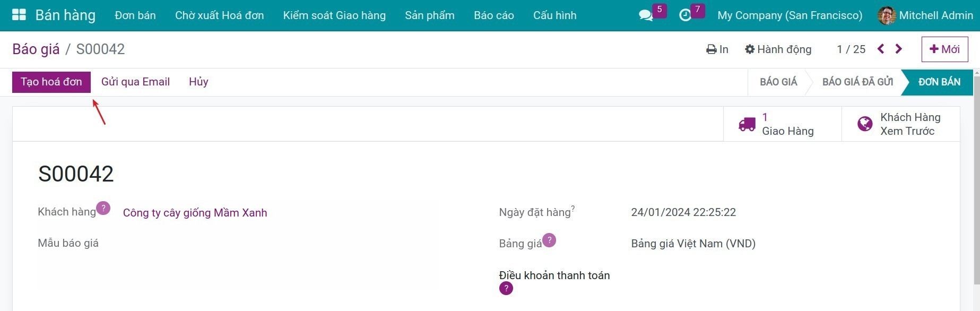This screenshot has height=311, width=980.
Task: Open the Báo cáo menu
Action: pos(494,15)
